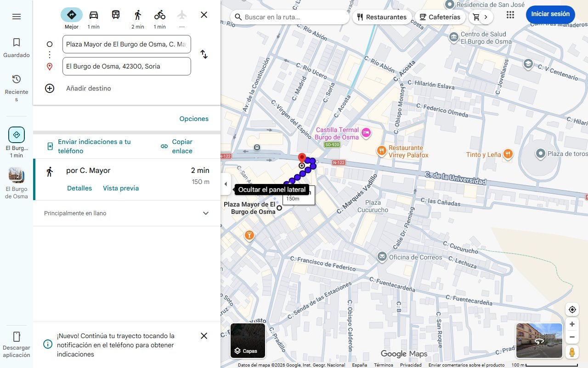Click the show your location compass icon
The image size is (588, 368).
(x=572, y=309)
